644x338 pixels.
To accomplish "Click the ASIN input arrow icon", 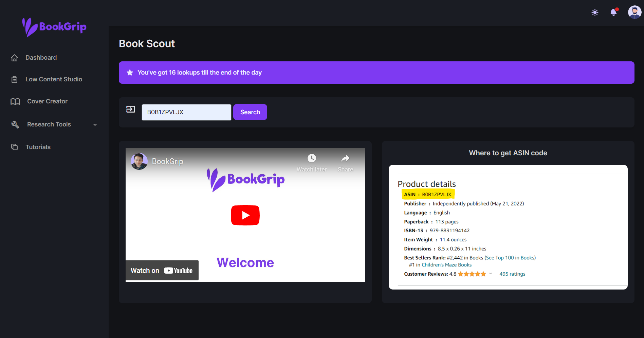I will (x=131, y=109).
